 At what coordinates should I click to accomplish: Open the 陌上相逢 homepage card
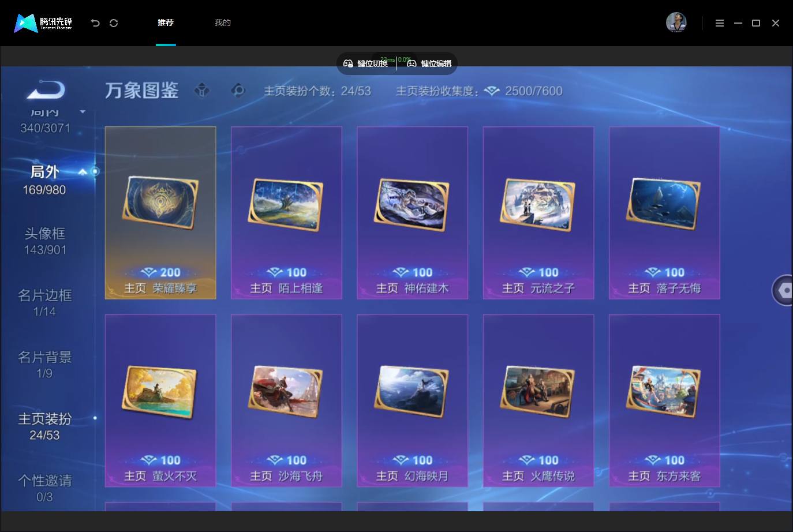(x=286, y=213)
